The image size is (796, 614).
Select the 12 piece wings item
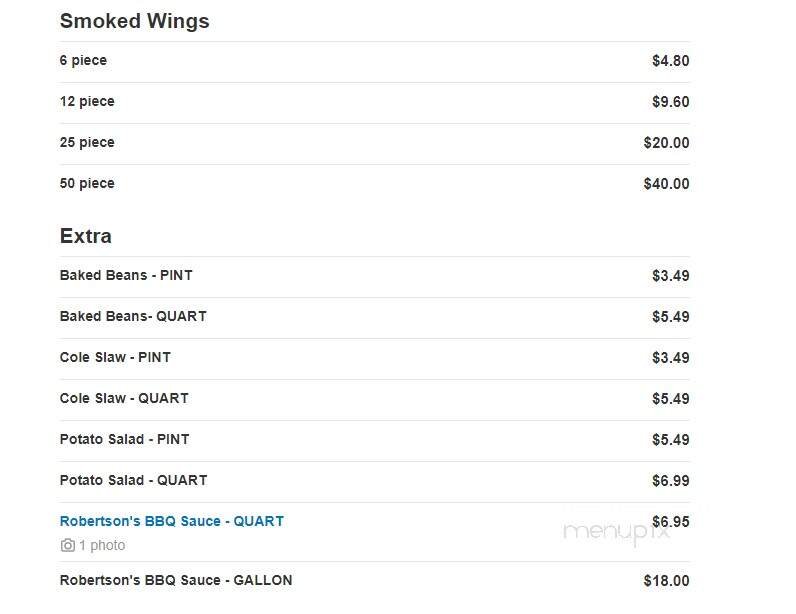[x=87, y=102]
